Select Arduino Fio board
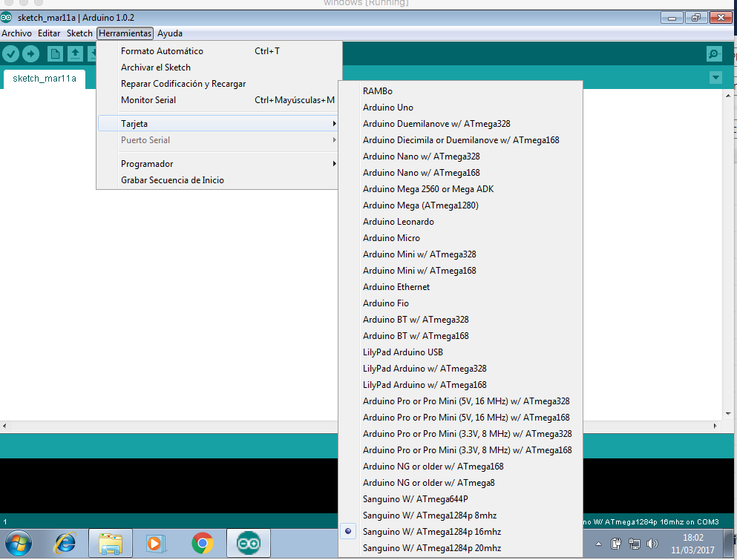Image resolution: width=737 pixels, height=560 pixels. tap(461, 303)
